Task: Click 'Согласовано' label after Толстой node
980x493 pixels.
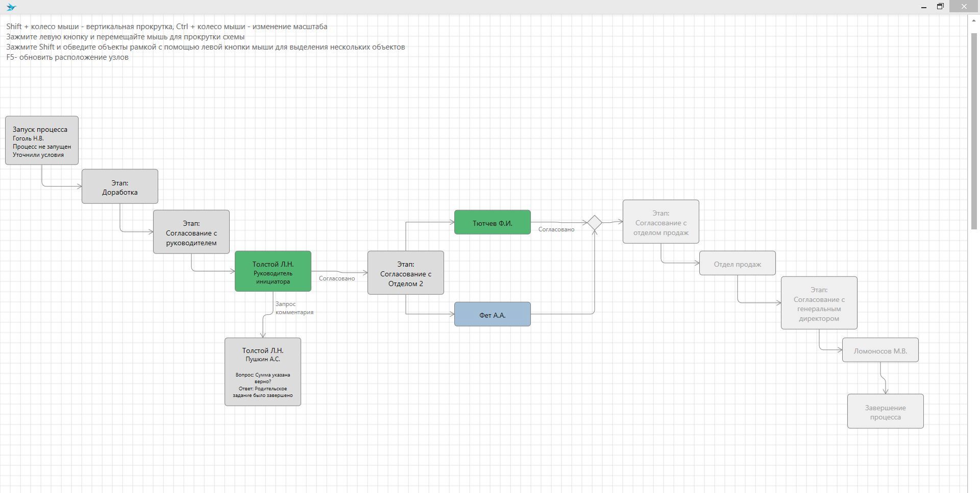Action: (337, 278)
